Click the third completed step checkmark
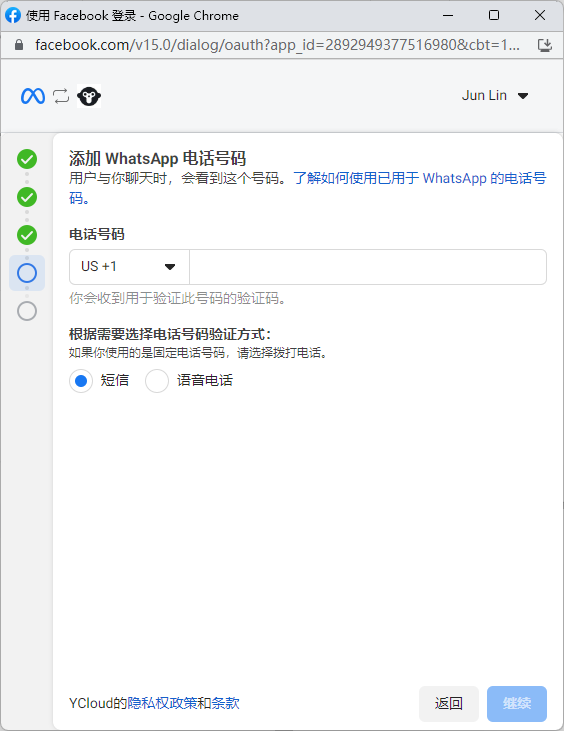564x731 pixels. pyautogui.click(x=27, y=235)
